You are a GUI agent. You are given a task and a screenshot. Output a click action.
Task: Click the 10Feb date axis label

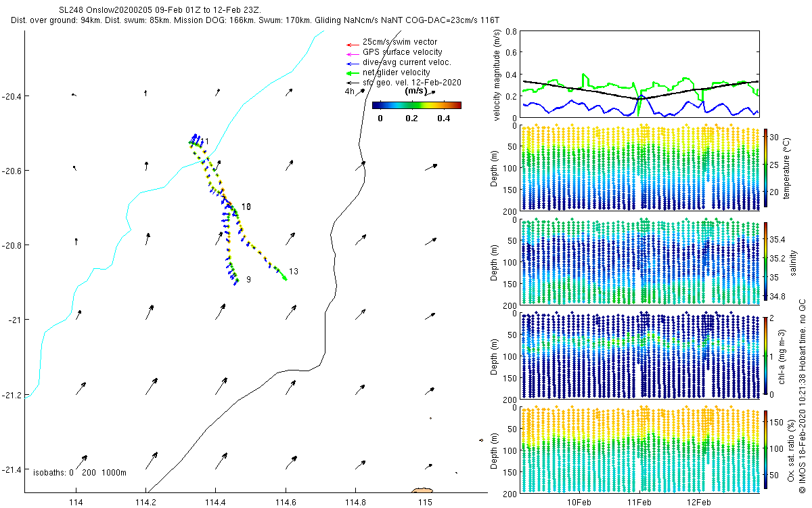point(580,503)
